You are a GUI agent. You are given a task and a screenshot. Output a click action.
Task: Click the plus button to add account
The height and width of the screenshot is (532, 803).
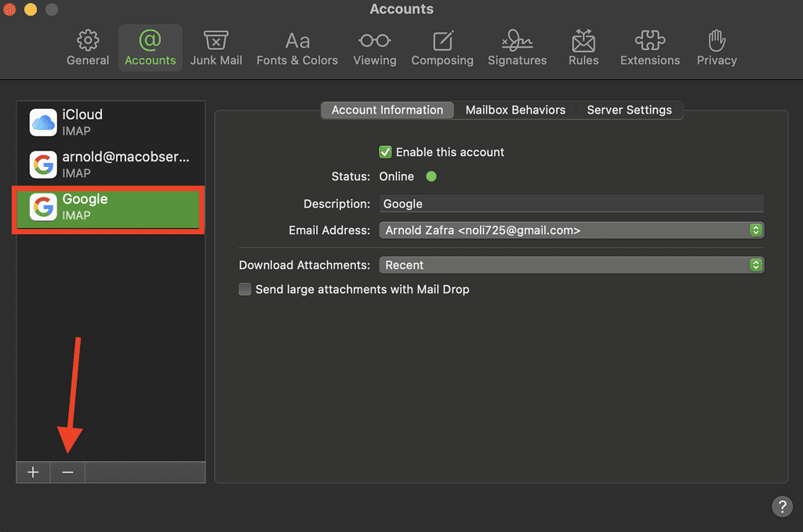click(33, 472)
